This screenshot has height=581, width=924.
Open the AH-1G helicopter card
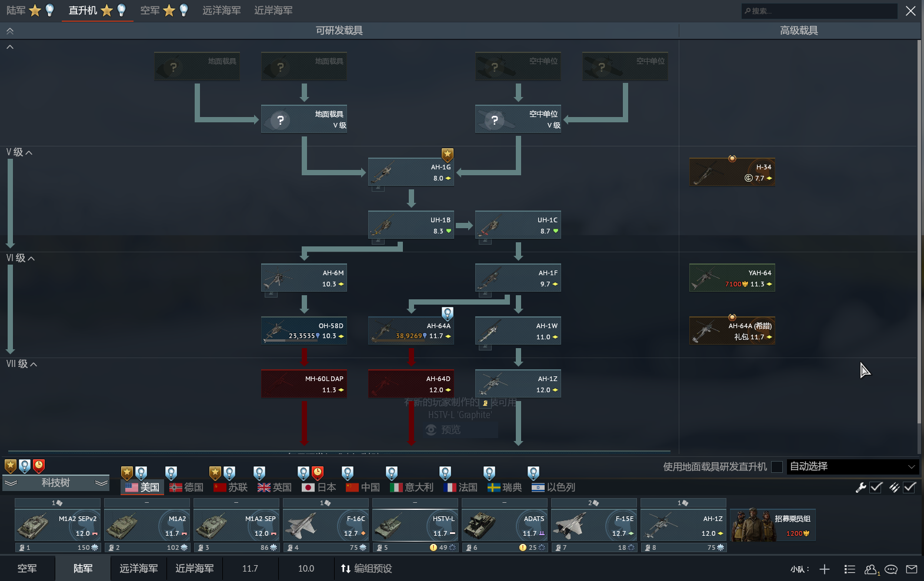pos(411,172)
